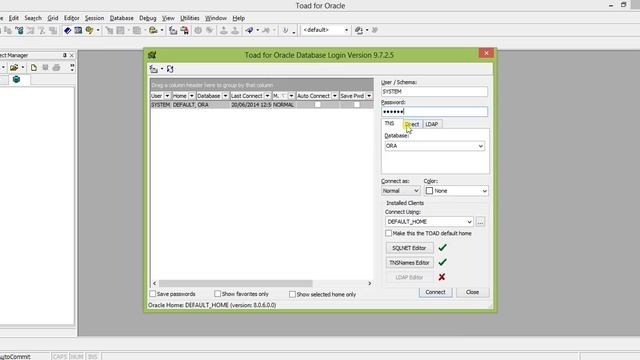640x360 pixels.
Task: Open Home column filter dropdown
Action: (191, 96)
